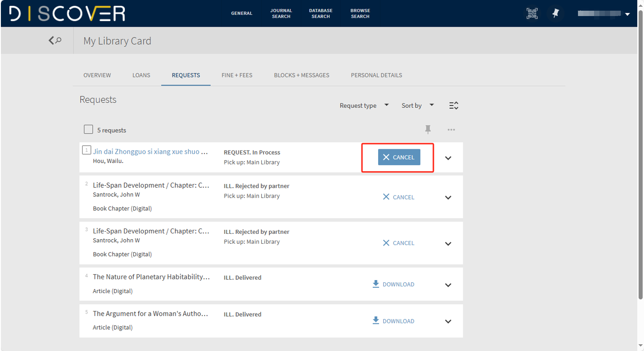Viewport: 644px width, 351px height.
Task: Switch to the LOANS tab
Action: pyautogui.click(x=141, y=75)
